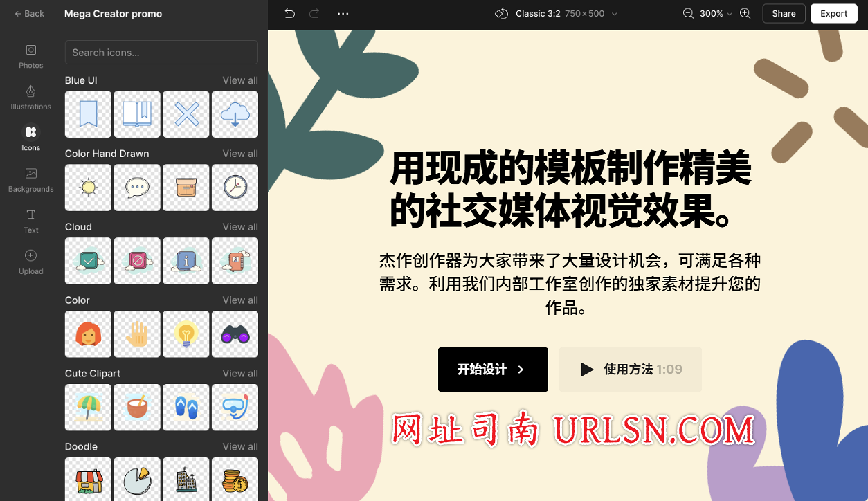Select the red-haired avatar Color swatch thumbnail
The width and height of the screenshot is (868, 501).
pos(88,334)
